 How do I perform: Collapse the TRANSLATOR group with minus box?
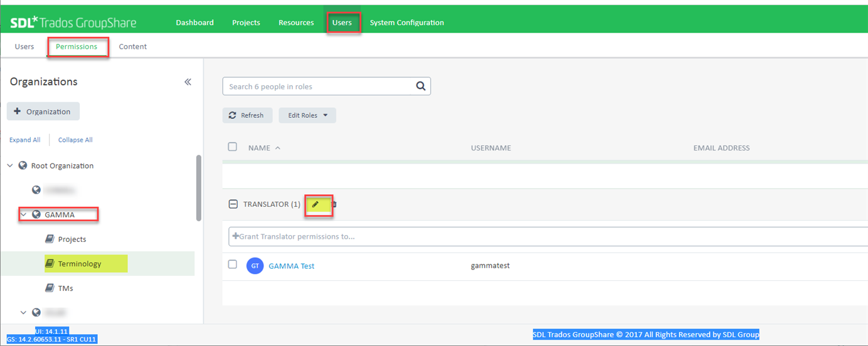tap(233, 204)
